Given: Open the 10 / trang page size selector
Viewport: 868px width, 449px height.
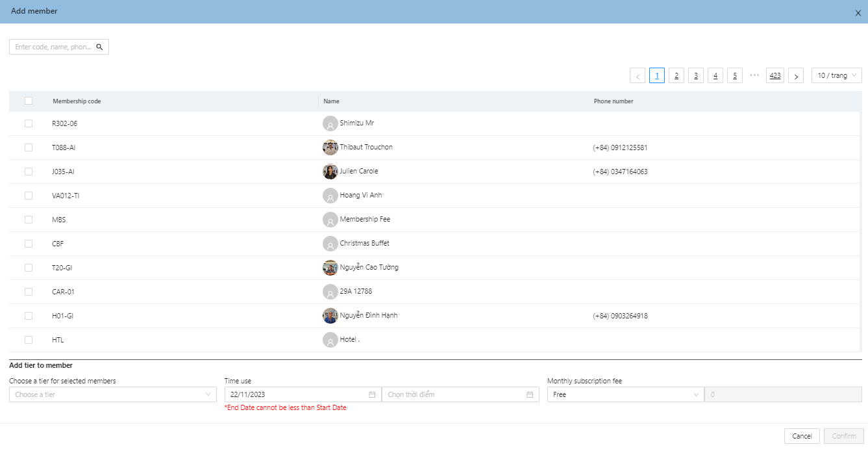Looking at the screenshot, I should [836, 76].
